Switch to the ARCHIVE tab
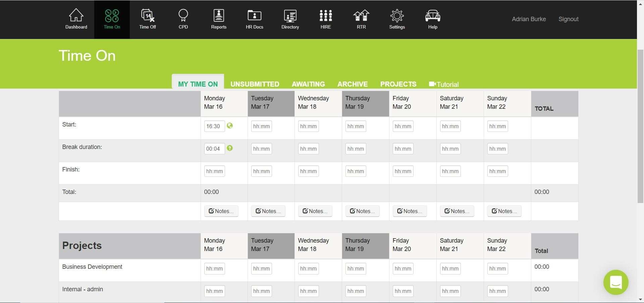644x303 pixels. pyautogui.click(x=353, y=84)
